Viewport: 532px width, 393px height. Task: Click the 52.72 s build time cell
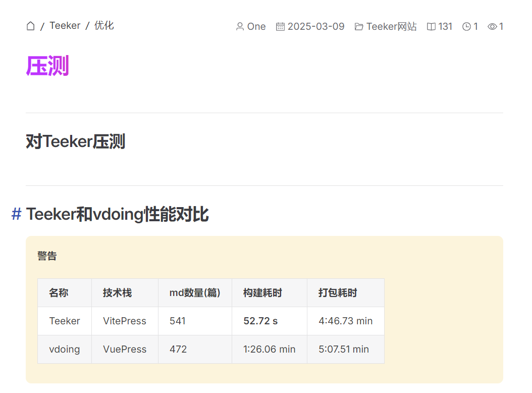[x=270, y=321]
